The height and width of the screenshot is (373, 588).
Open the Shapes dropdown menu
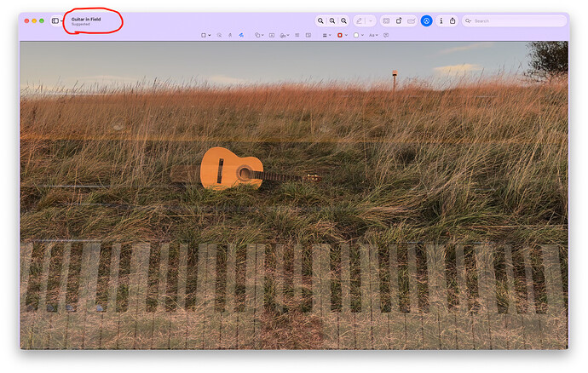[259, 35]
